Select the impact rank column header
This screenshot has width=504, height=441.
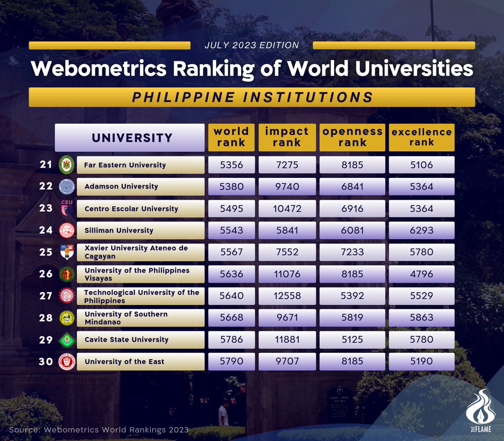point(287,137)
